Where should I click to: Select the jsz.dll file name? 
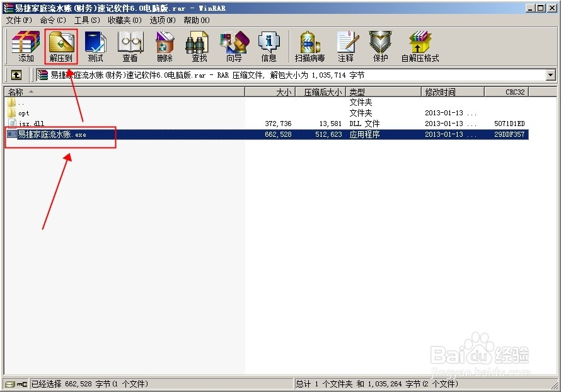(32, 124)
